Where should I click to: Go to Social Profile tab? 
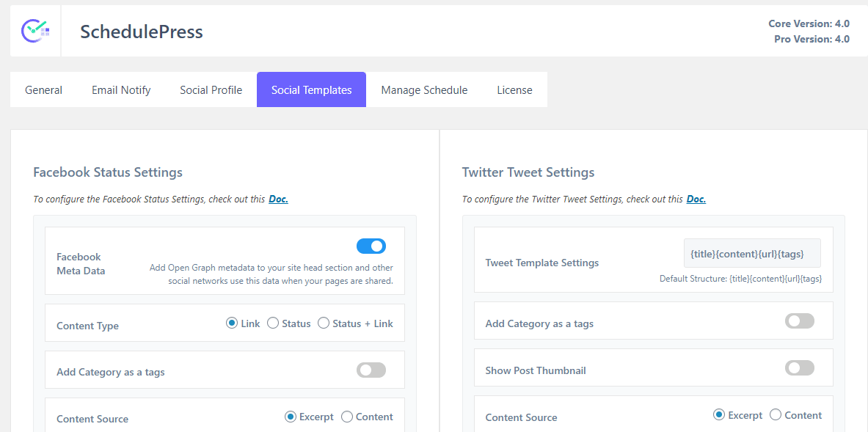[x=211, y=89]
